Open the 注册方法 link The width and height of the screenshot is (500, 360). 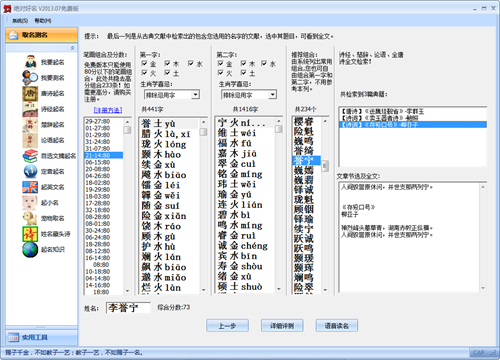108,110
